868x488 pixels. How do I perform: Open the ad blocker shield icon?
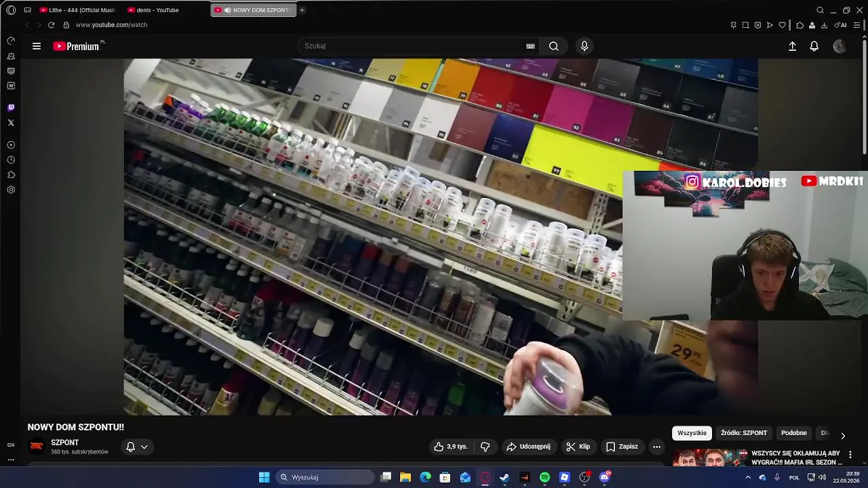[x=757, y=25]
